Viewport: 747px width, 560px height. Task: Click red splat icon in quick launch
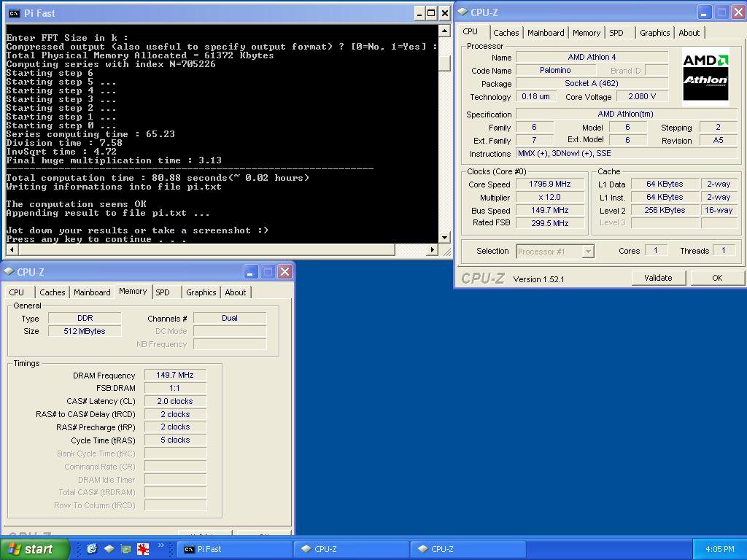pyautogui.click(x=143, y=549)
